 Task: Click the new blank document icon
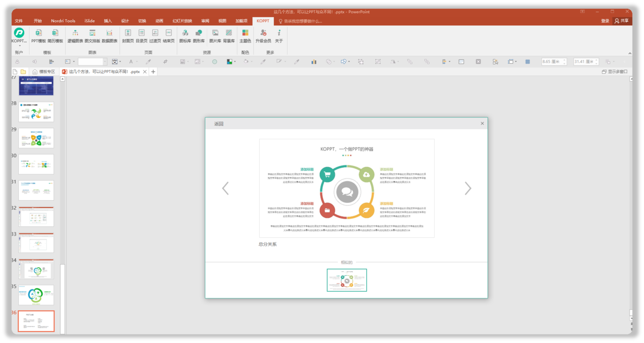pos(15,72)
